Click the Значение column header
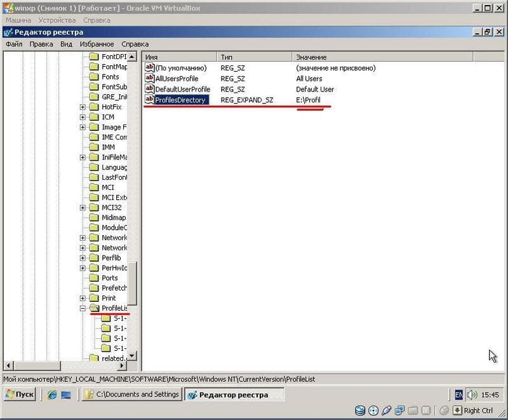Viewport: 508px width, 420px height. point(383,57)
